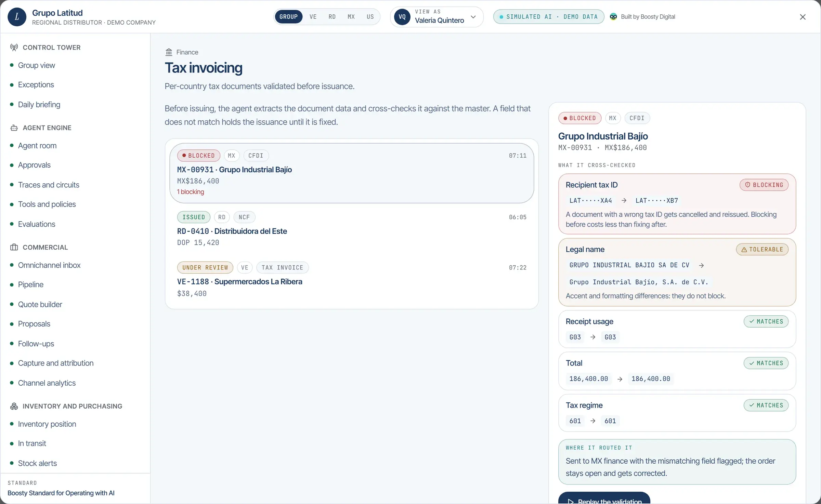Screen dimensions: 821x504
Task: Open Group view in the sidebar
Action: 36,65
